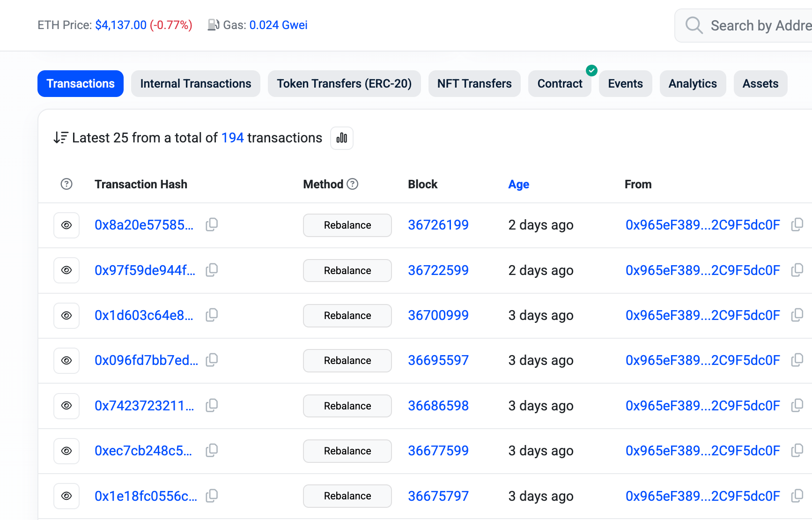Open the transactions chart icon button
The height and width of the screenshot is (520, 812).
(342, 138)
